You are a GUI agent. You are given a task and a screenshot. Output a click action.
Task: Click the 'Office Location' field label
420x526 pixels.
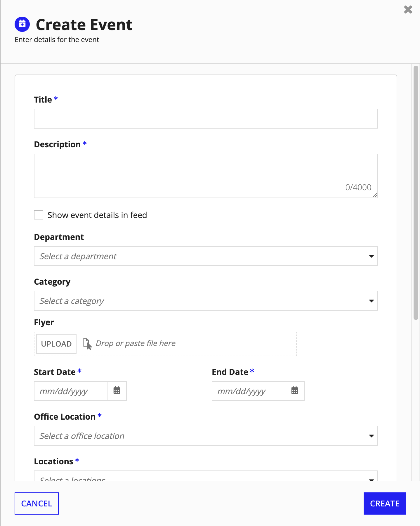tap(65, 417)
